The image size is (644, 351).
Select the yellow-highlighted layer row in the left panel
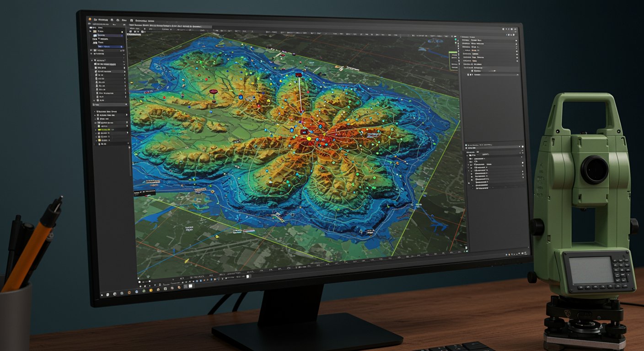click(x=112, y=130)
